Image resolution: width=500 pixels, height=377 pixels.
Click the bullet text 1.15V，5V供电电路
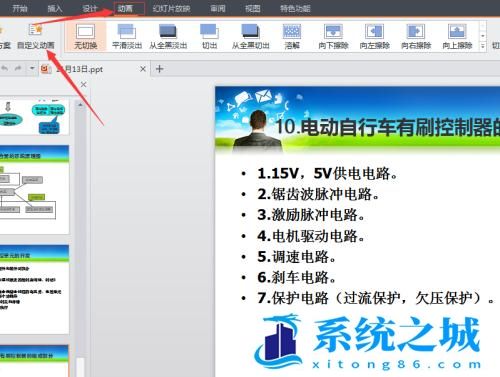click(x=327, y=173)
